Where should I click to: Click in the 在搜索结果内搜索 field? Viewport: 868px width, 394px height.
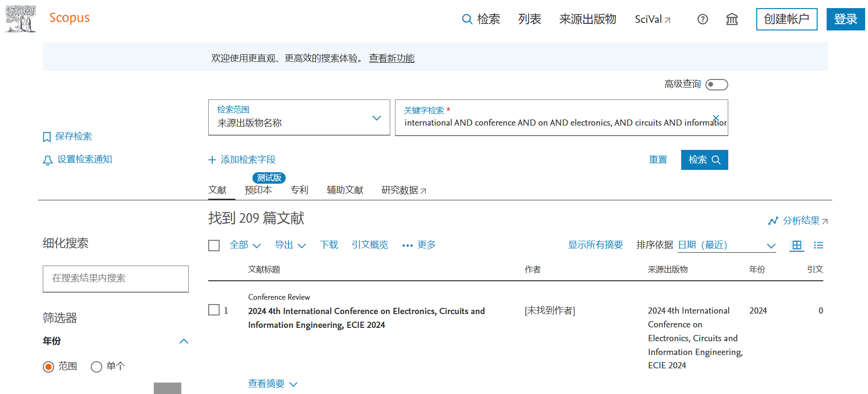[x=116, y=279]
